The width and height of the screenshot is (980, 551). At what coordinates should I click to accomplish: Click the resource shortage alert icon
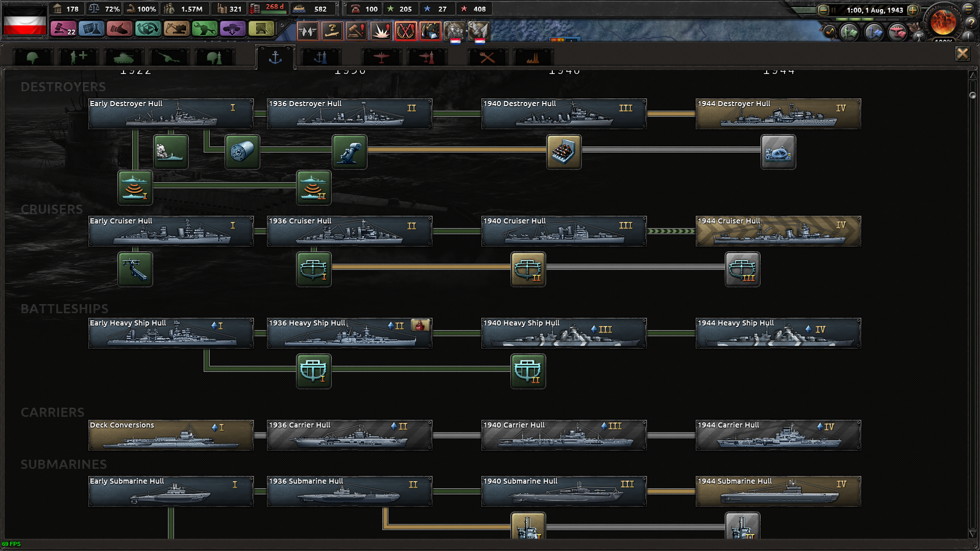click(430, 31)
